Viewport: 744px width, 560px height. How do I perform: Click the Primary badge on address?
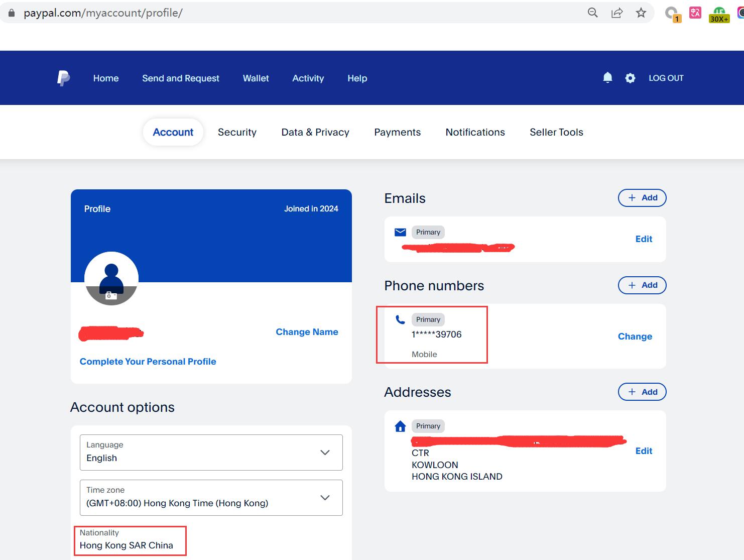(428, 426)
